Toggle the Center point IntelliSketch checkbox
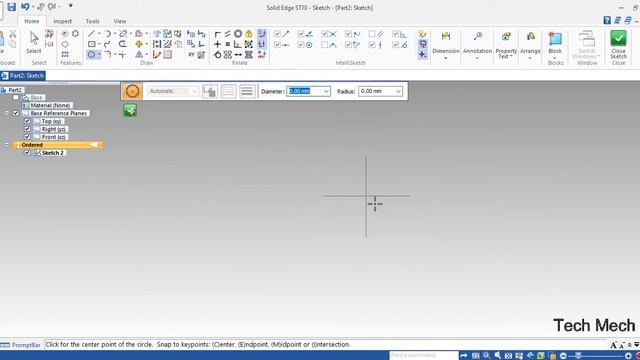Screen dimensions: 640x360 coord(301,44)
